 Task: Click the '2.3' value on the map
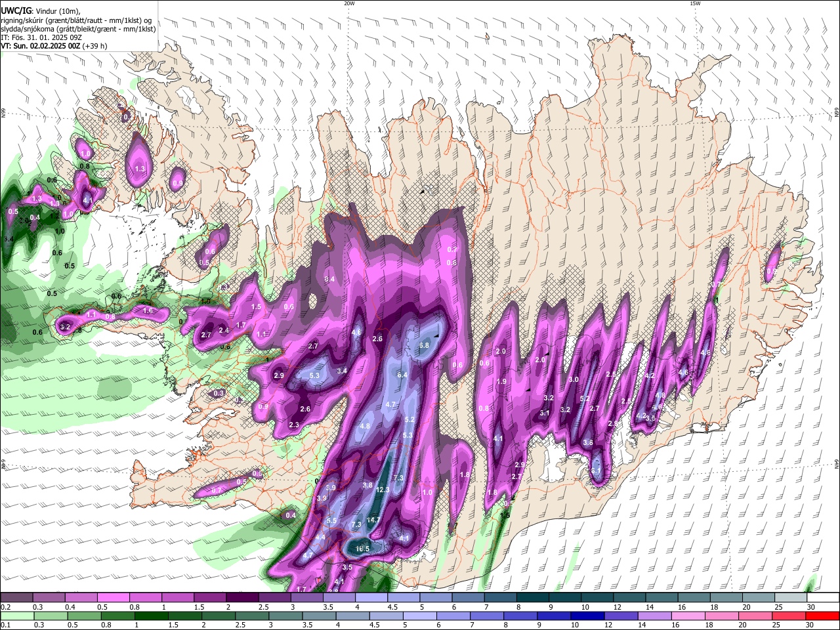294,425
